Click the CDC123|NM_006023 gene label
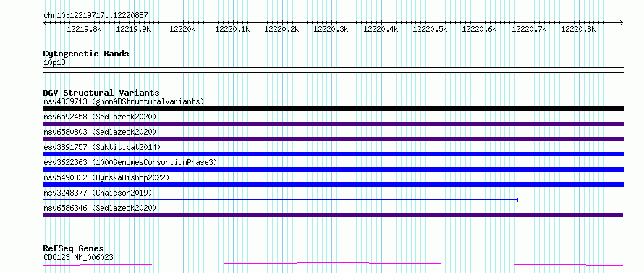The image size is (644, 273). (x=78, y=257)
